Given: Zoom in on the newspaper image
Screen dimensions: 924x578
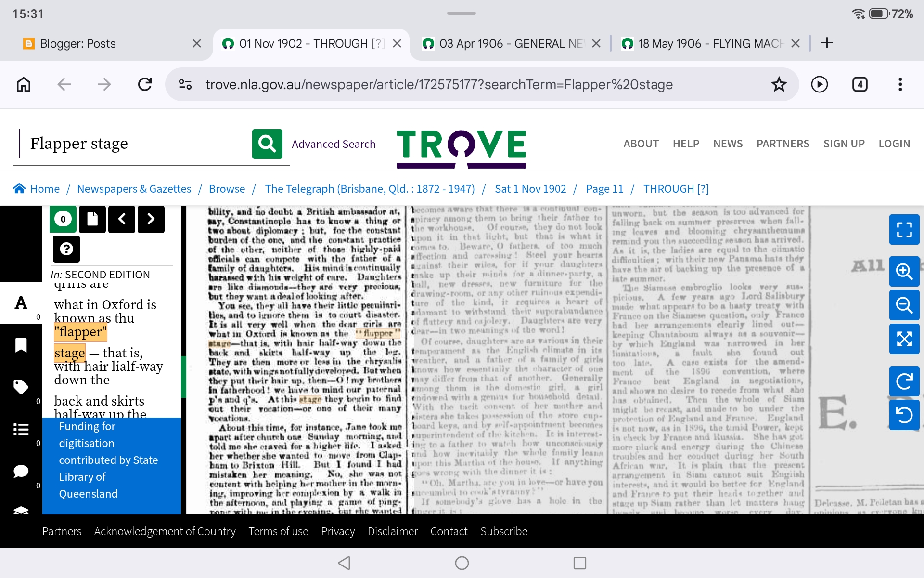Looking at the screenshot, I should (x=904, y=271).
